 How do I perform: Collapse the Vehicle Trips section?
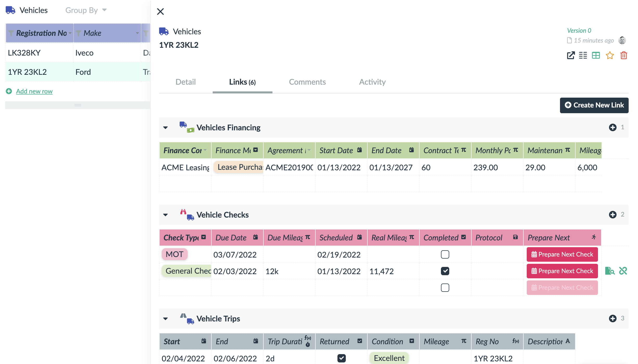point(166,319)
